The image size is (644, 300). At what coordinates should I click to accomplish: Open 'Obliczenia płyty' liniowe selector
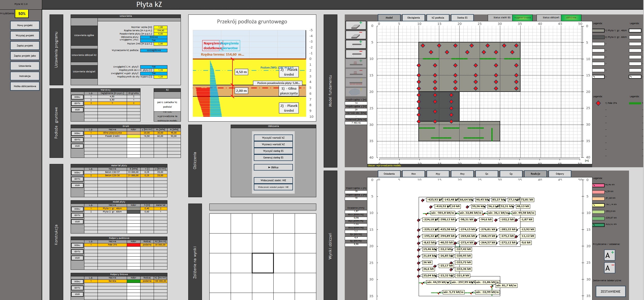click(154, 37)
